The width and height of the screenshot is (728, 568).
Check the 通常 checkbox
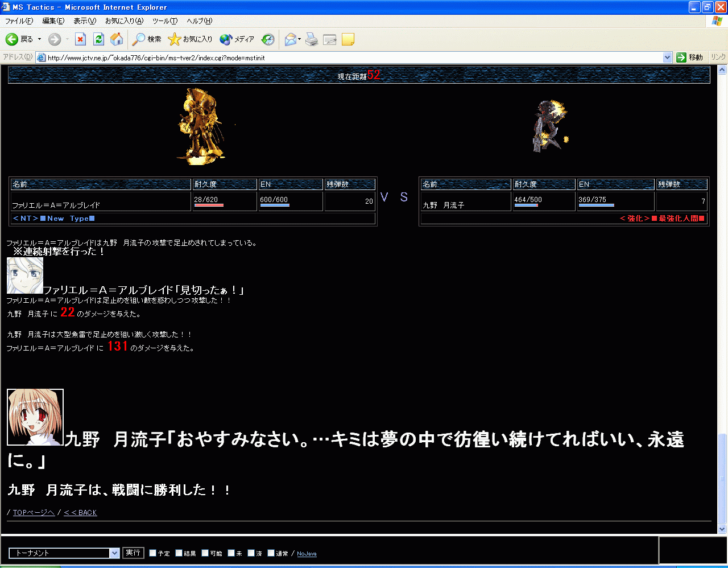[x=271, y=553]
